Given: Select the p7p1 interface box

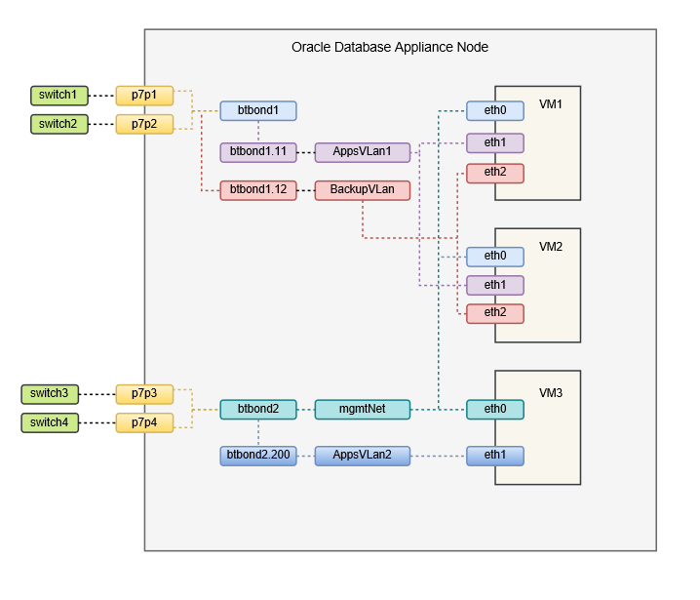Looking at the screenshot, I should pos(144,96).
